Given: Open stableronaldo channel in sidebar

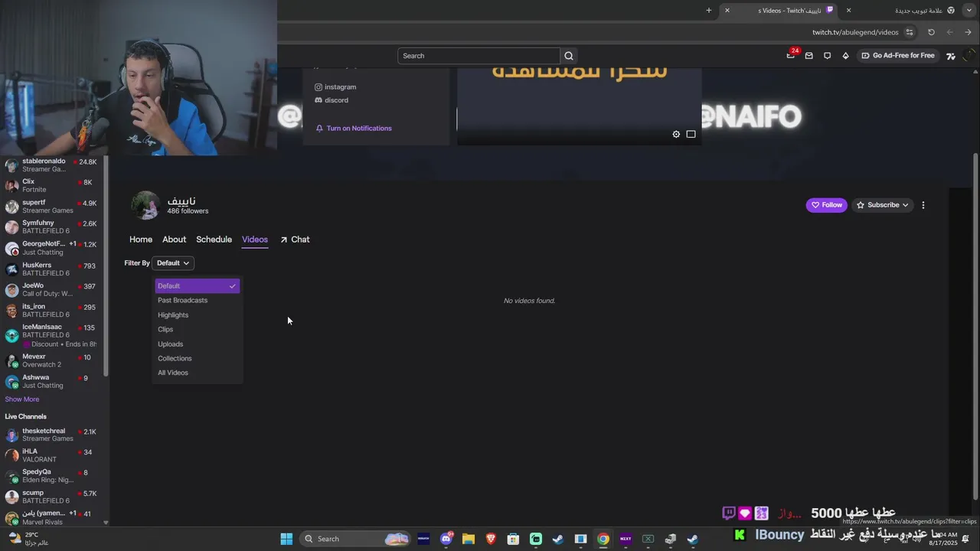Looking at the screenshot, I should (x=52, y=165).
